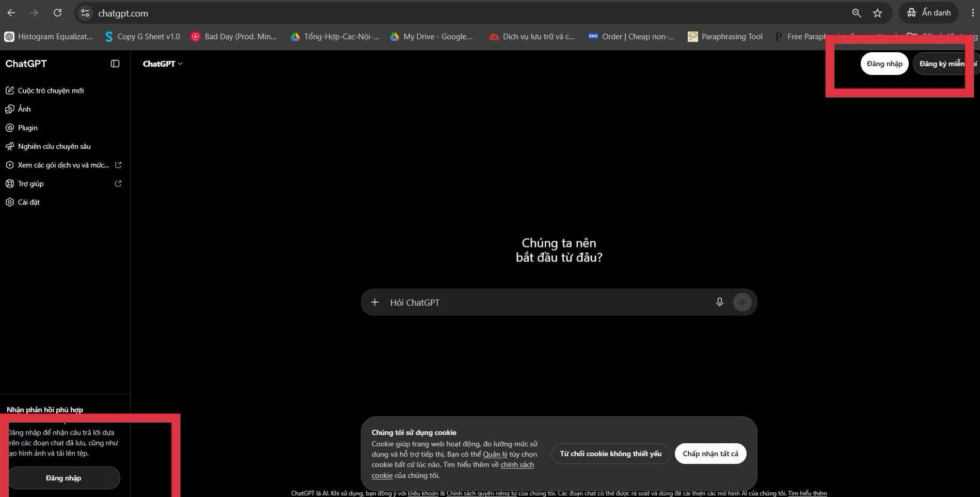Click Từ chối cookie không thiết yếu
This screenshot has width=980, height=497.
click(x=610, y=454)
